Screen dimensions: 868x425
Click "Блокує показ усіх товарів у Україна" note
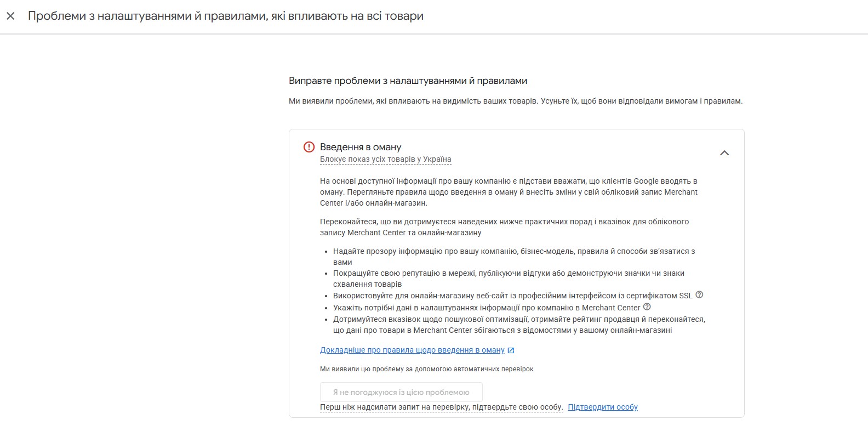coord(386,160)
